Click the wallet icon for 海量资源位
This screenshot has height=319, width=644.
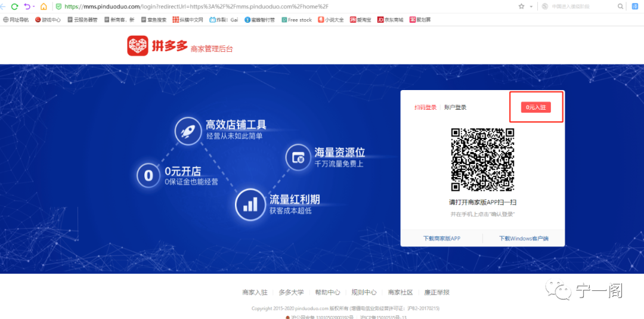[298, 157]
